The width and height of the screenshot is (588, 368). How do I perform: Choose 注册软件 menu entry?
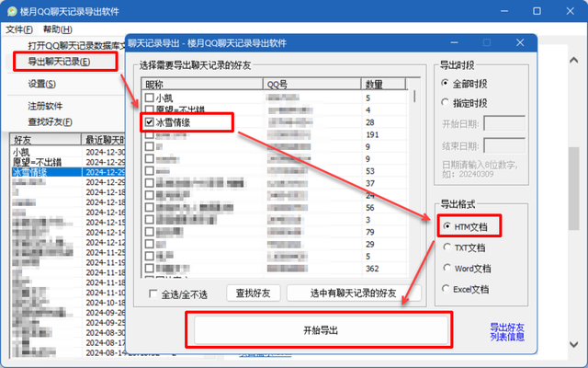click(x=45, y=106)
